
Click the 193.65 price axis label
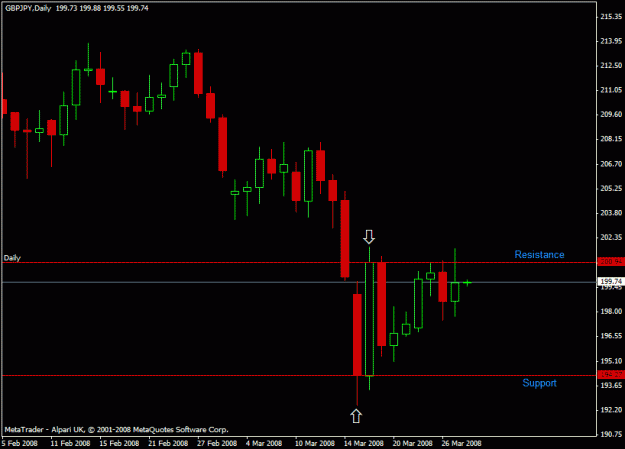611,385
